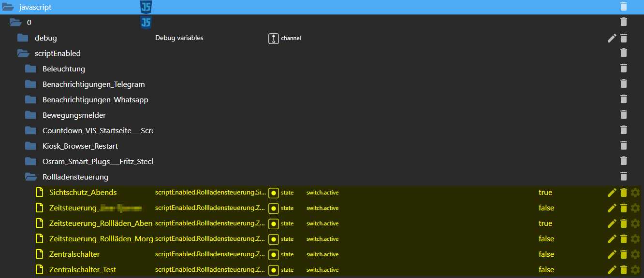The width and height of the screenshot is (644, 278).
Task: Select the Zeitsteuerung_Rollläden_Morg tree row
Action: 321,239
